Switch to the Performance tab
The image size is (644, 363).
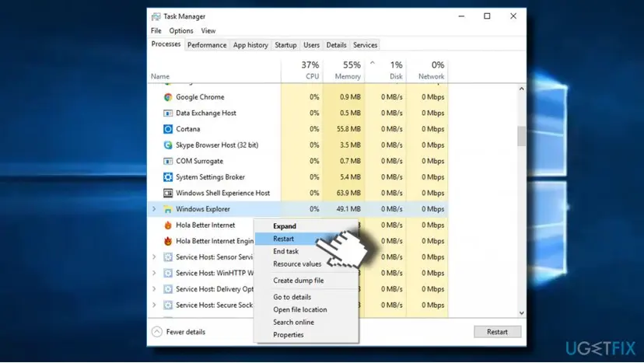pos(207,45)
